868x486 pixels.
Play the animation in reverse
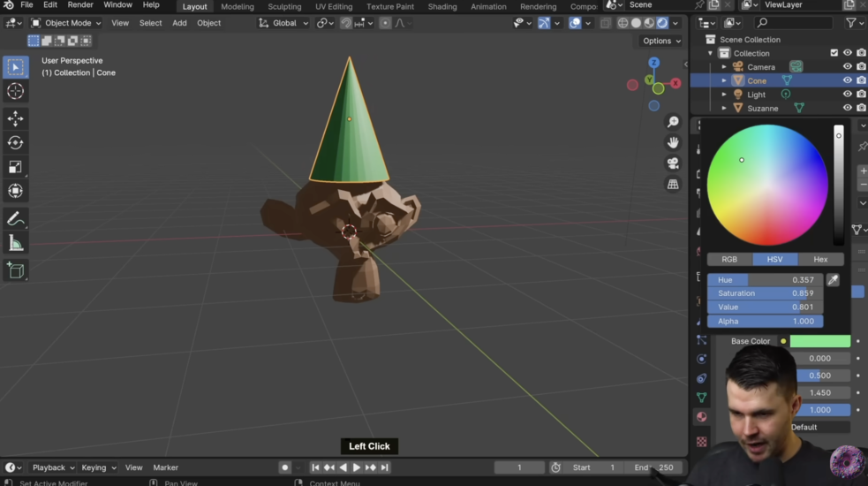click(x=343, y=467)
